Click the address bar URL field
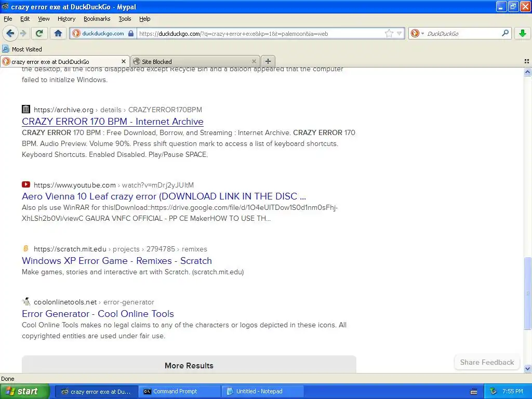 (x=261, y=34)
